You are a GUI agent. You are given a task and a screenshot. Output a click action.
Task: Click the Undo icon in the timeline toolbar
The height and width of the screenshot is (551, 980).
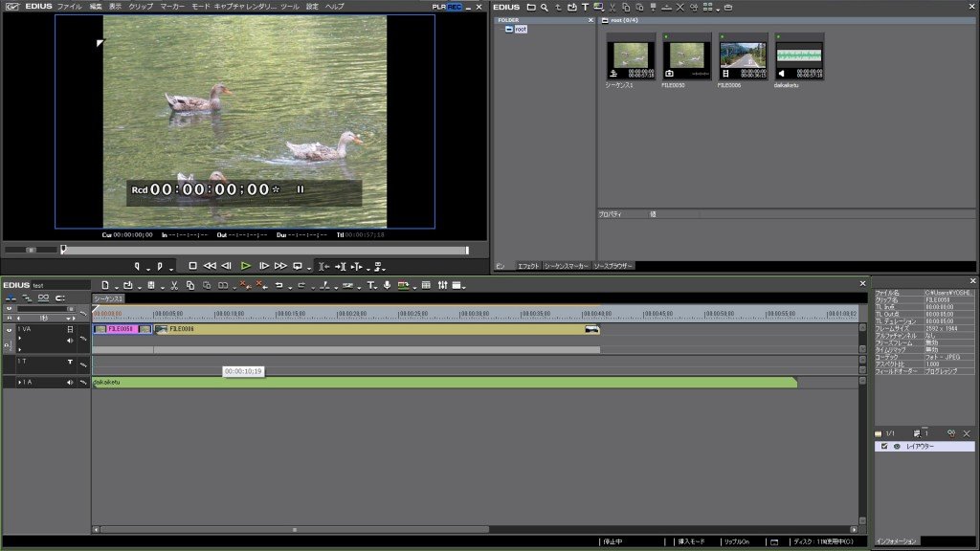(x=278, y=285)
